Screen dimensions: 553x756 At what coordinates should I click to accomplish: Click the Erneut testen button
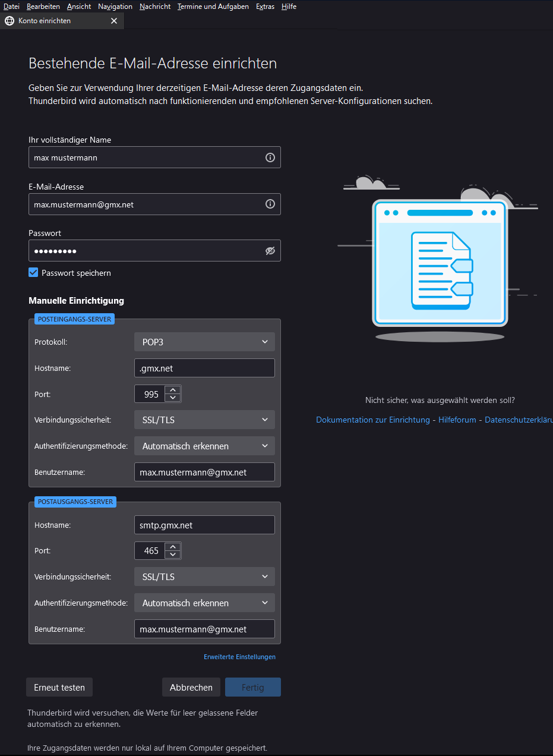pyautogui.click(x=59, y=687)
